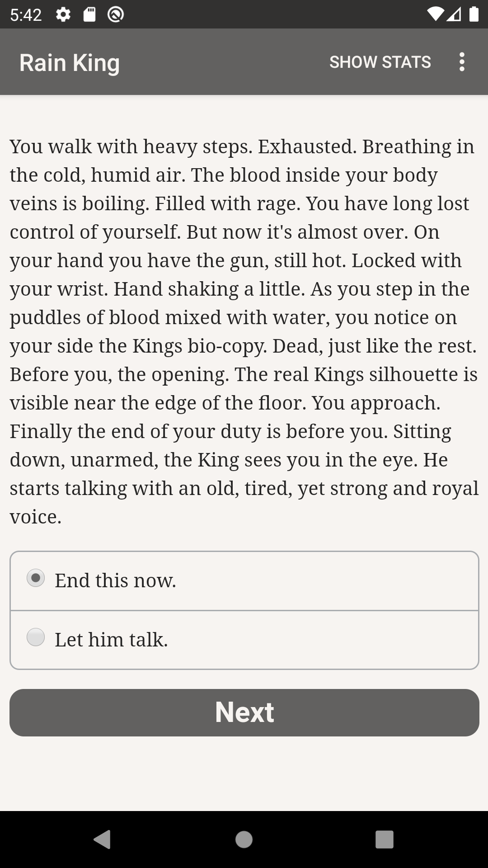
Task: Select the "End this now." radio button
Action: (x=36, y=578)
